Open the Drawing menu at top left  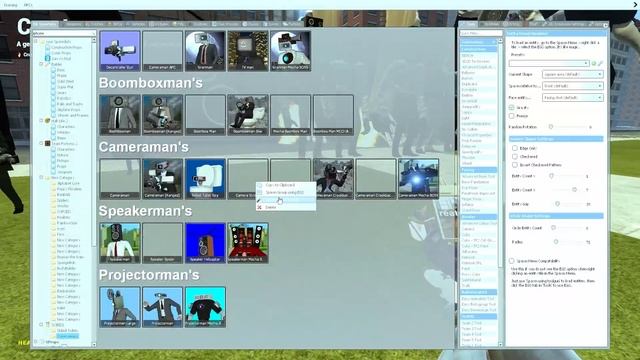click(11, 5)
